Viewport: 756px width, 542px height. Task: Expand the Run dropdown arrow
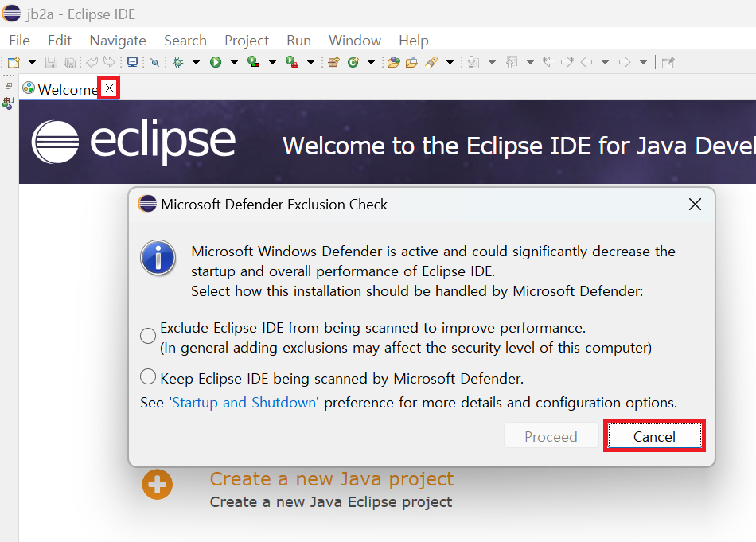[x=234, y=62]
